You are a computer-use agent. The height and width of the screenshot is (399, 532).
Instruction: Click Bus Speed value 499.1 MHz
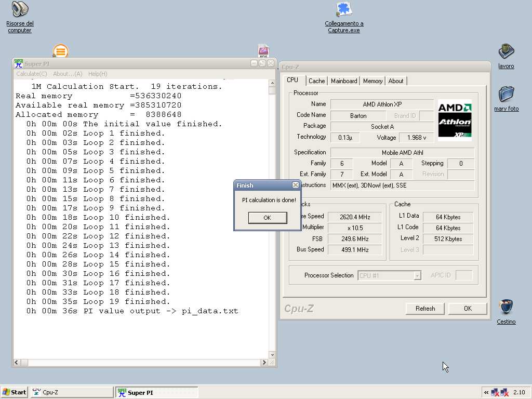click(355, 250)
